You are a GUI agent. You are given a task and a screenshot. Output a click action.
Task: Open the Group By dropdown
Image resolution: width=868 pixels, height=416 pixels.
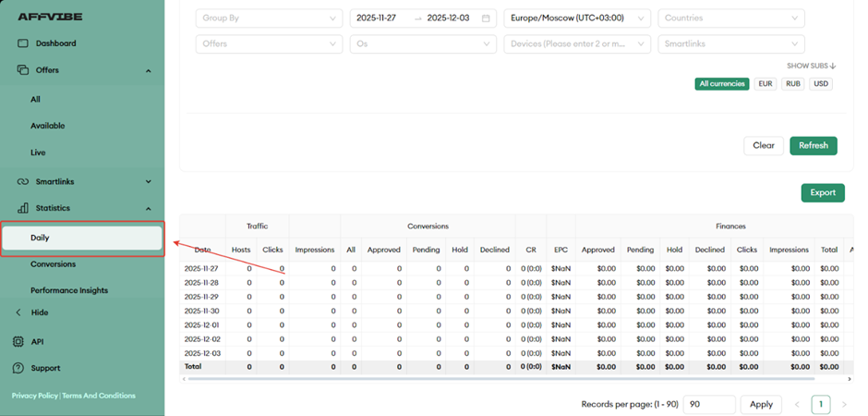click(x=269, y=18)
